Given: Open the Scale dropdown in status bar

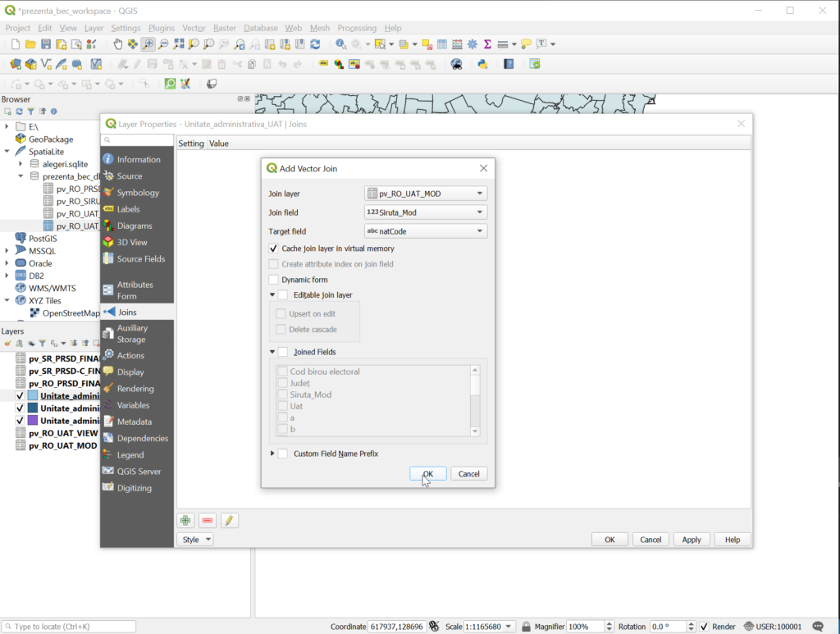Looking at the screenshot, I should (x=509, y=627).
